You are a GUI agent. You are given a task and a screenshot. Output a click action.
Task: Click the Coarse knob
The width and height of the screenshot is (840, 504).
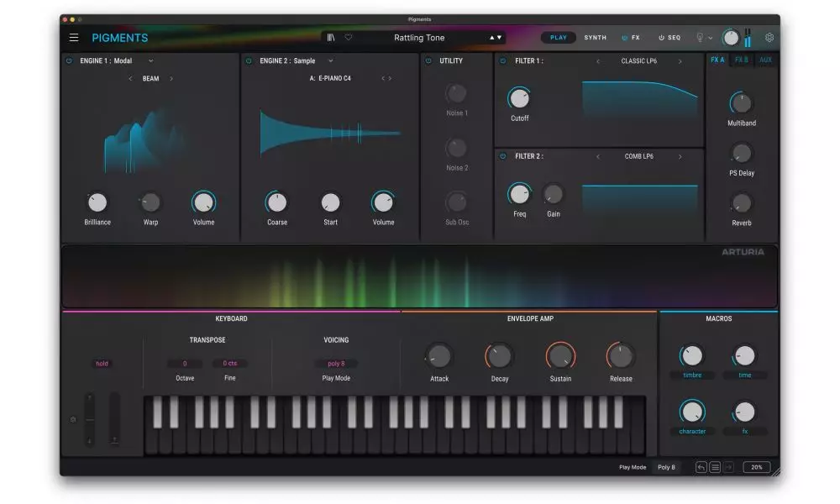(x=276, y=202)
